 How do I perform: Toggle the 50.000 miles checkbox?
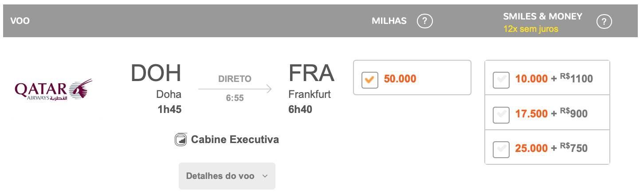tap(369, 80)
